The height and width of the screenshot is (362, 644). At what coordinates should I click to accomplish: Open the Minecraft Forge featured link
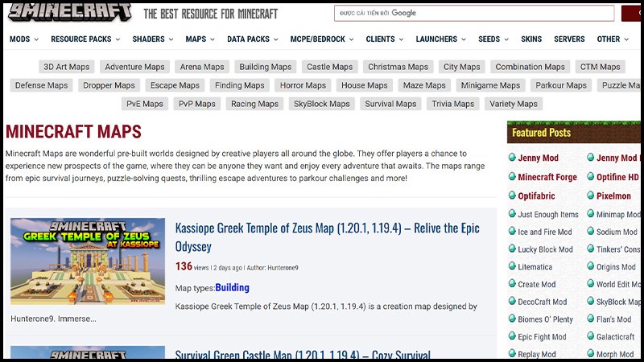pos(547,177)
